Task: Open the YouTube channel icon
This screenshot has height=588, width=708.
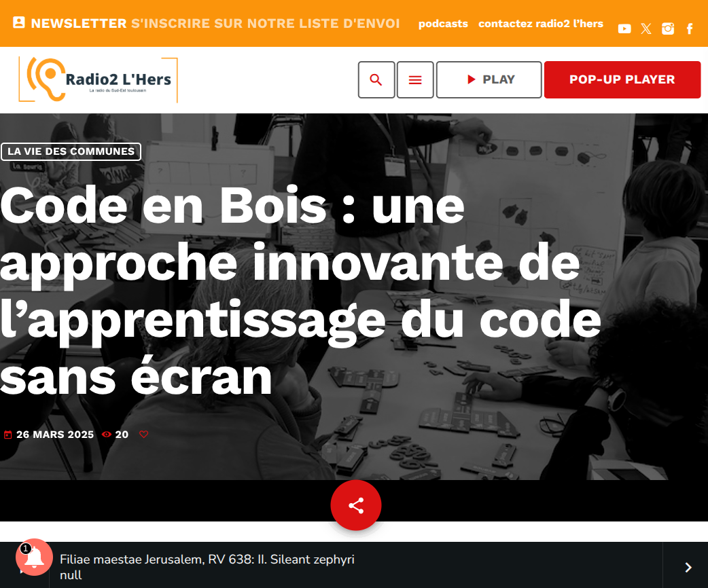Action: [x=624, y=29]
